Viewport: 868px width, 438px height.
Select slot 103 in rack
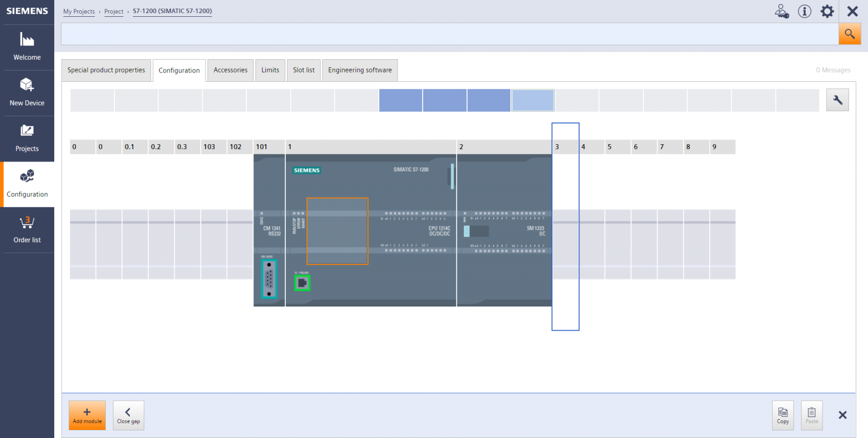pos(214,244)
